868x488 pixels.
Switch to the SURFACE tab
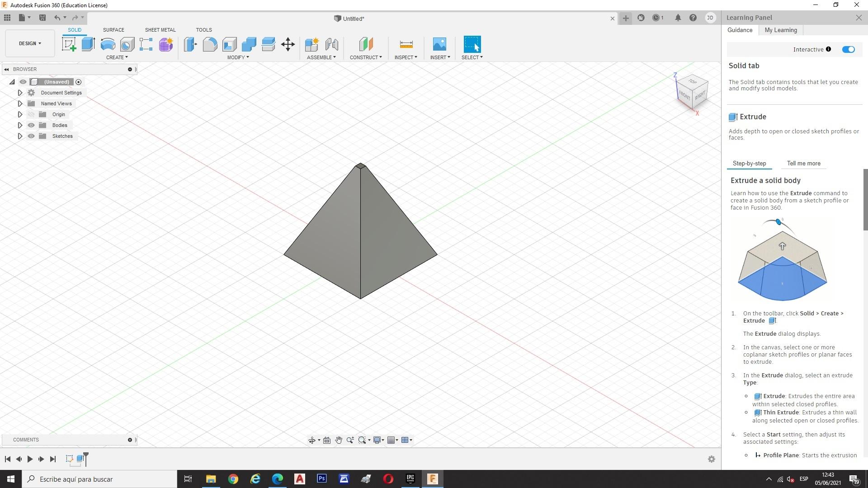pyautogui.click(x=113, y=30)
